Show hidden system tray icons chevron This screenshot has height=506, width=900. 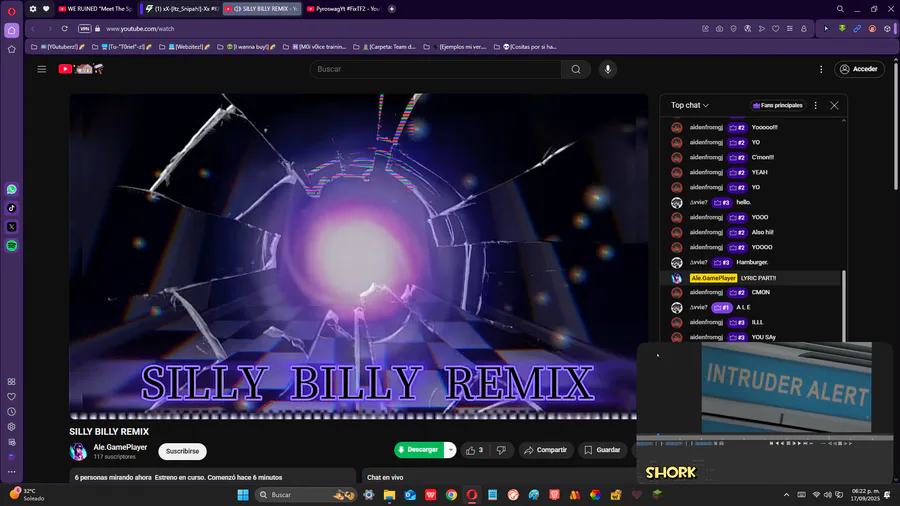click(x=786, y=495)
